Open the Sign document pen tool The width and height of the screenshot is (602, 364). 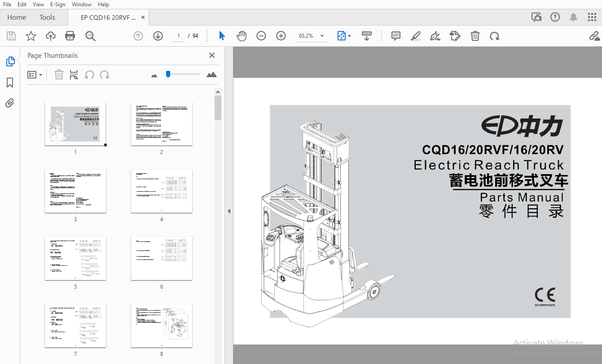click(435, 36)
